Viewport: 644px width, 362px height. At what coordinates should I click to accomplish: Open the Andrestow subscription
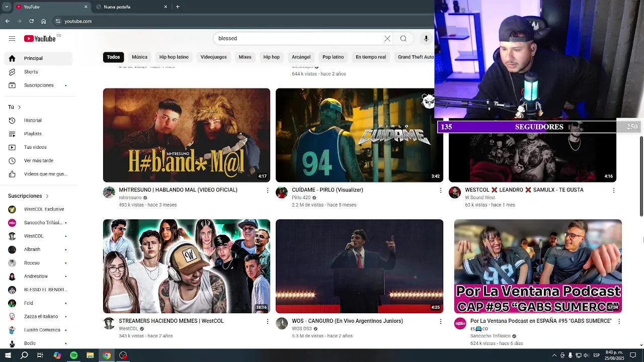click(x=38, y=277)
